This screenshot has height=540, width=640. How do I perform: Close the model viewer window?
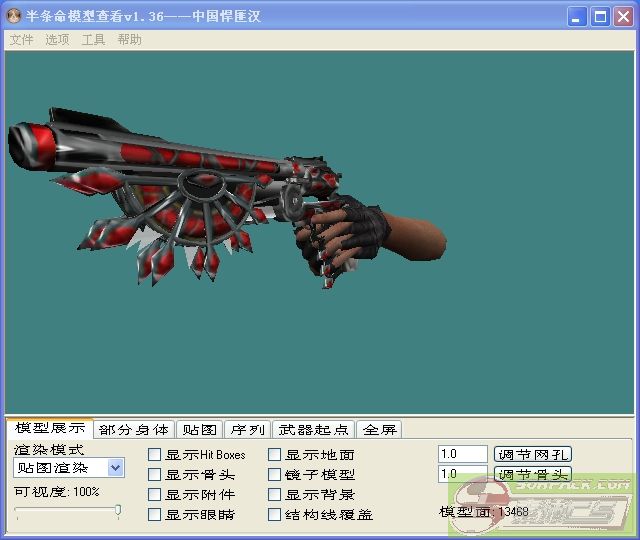coord(622,17)
